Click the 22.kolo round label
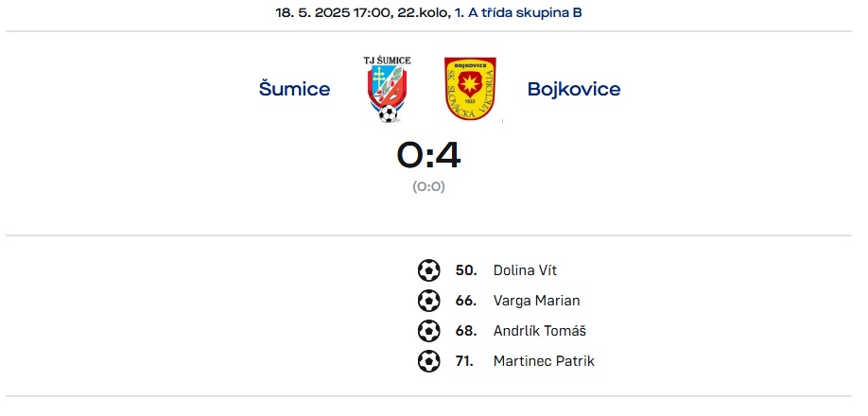This screenshot has width=868, height=416. point(424,12)
